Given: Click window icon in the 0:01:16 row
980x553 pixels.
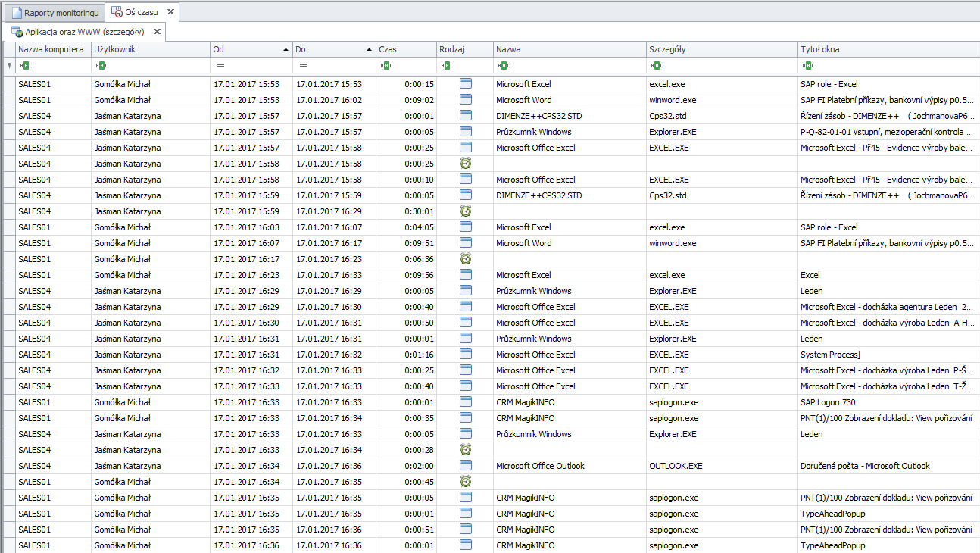Looking at the screenshot, I should (x=466, y=355).
